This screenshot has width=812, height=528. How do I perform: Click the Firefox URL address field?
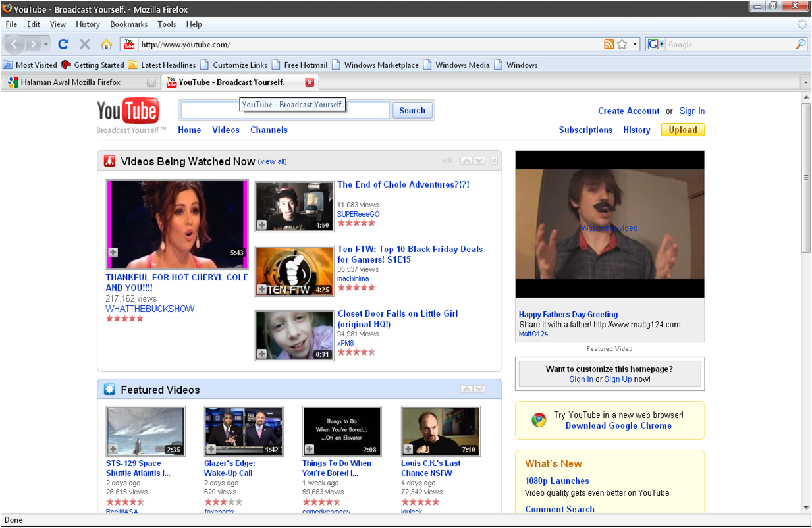[370, 44]
